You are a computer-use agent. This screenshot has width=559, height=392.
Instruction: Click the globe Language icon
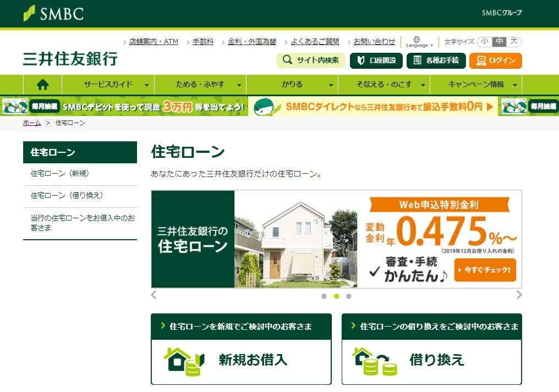[x=416, y=40]
